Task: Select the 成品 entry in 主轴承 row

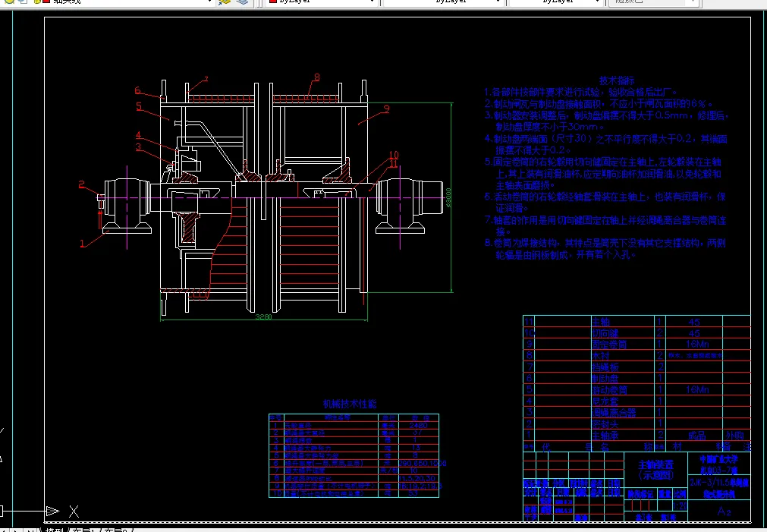Action: (696, 435)
